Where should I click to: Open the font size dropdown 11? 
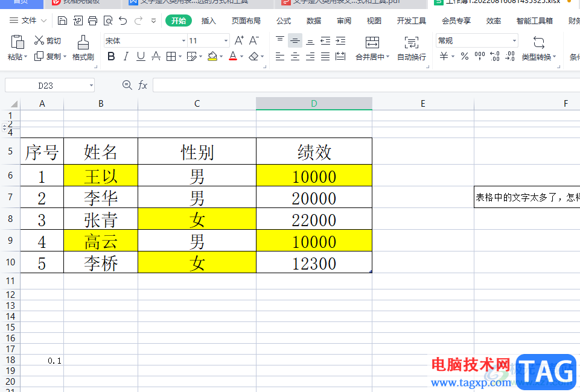[226, 40]
